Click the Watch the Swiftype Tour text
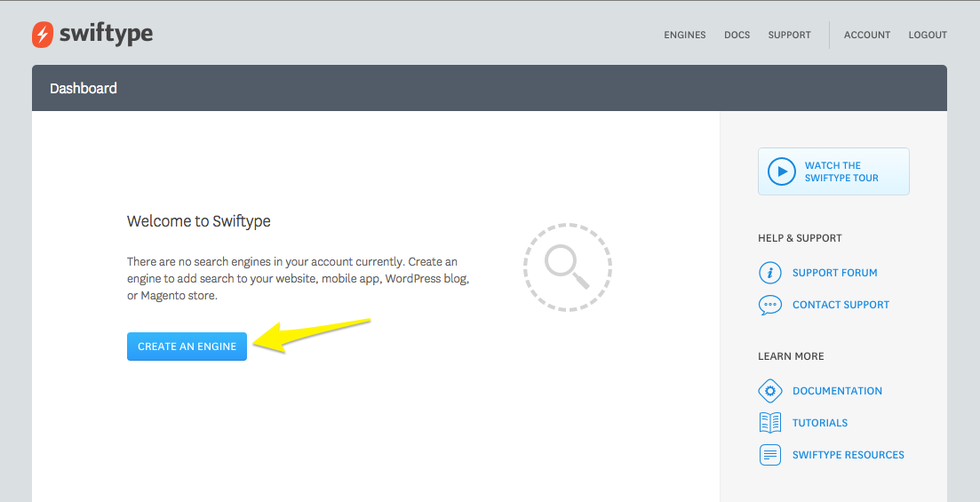The image size is (980, 502). 841,171
